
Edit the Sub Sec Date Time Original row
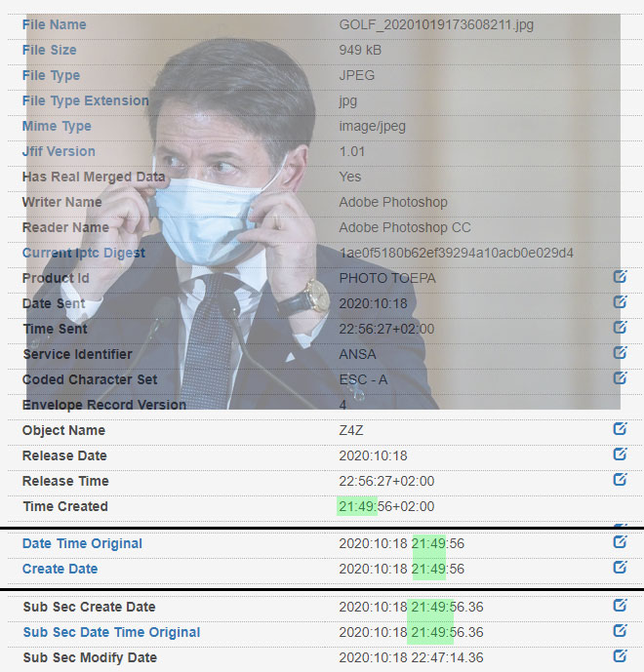620,630
